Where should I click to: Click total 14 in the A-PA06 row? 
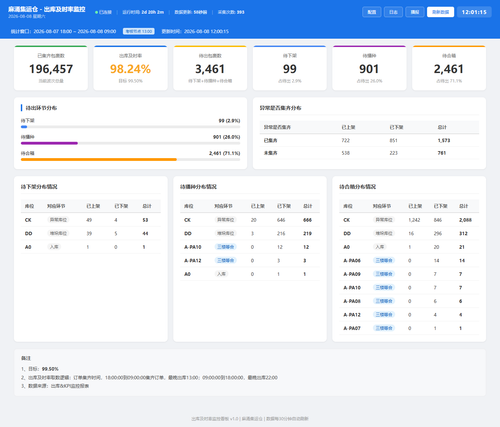[x=462, y=260]
